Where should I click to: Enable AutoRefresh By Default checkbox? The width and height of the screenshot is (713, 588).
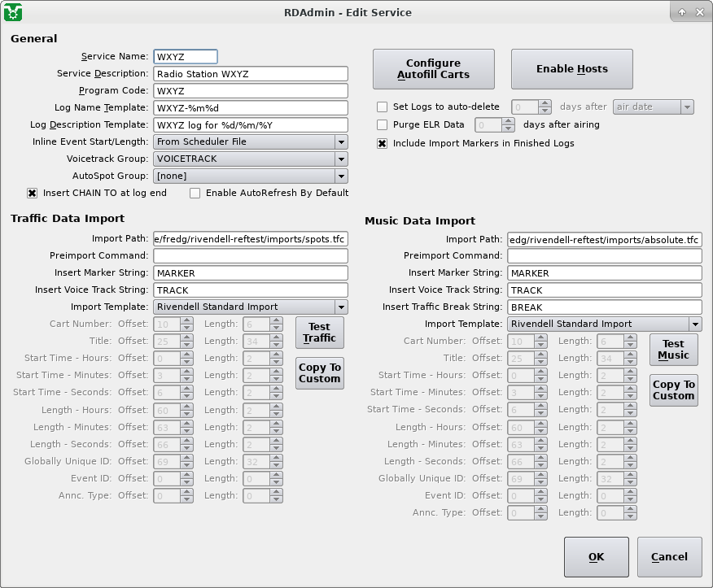pyautogui.click(x=195, y=194)
